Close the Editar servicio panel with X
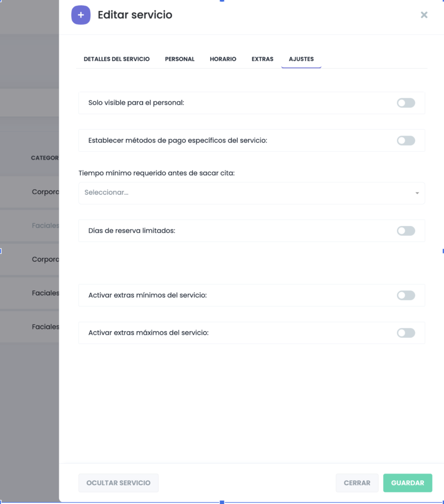This screenshot has height=504, width=444. click(x=424, y=15)
